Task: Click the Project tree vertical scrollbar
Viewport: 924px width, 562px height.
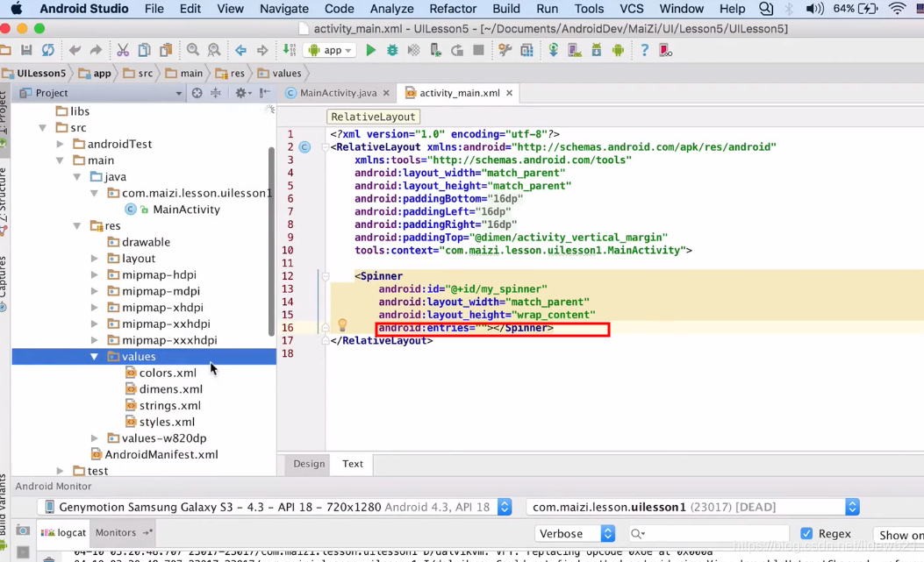Action: coord(271,241)
